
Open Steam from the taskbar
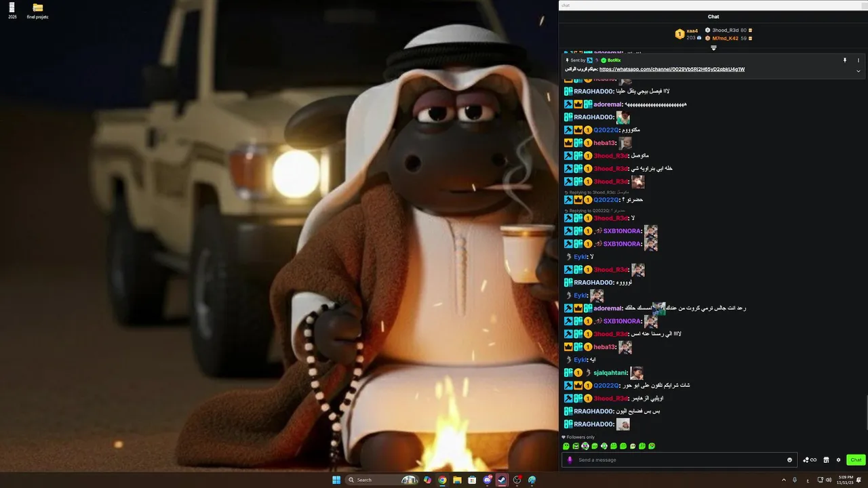click(502, 480)
